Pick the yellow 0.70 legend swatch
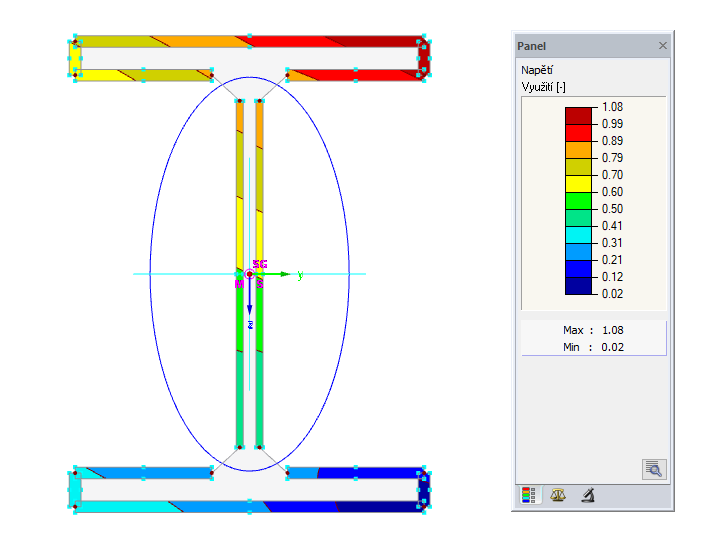 [x=578, y=184]
